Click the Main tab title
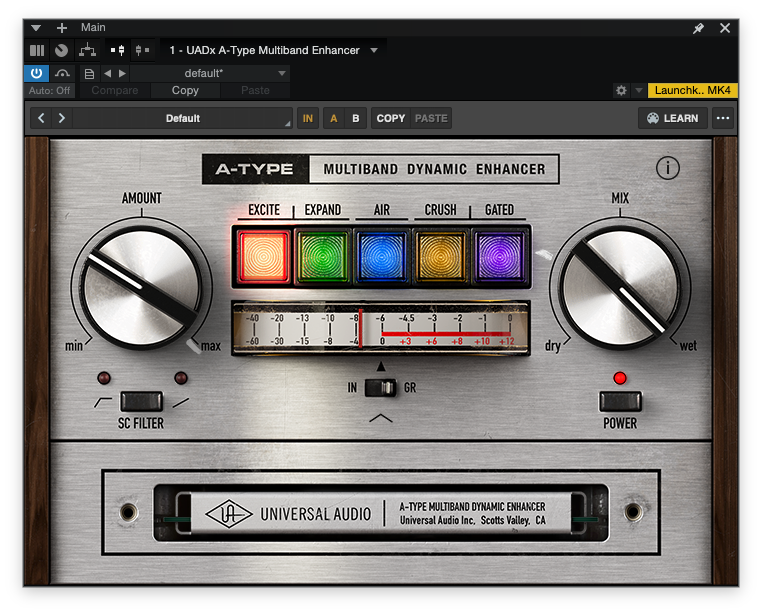762x614 pixels. (93, 28)
